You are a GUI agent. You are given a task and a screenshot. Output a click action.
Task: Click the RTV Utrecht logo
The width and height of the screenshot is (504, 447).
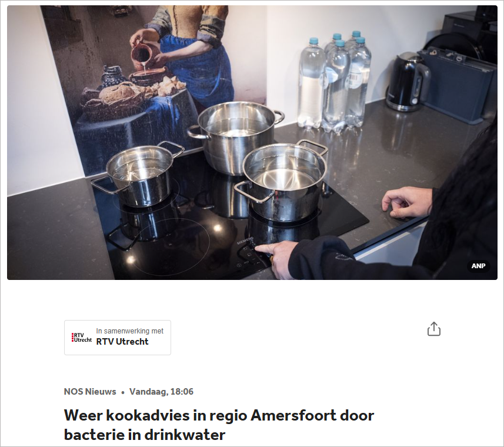pyautogui.click(x=81, y=338)
